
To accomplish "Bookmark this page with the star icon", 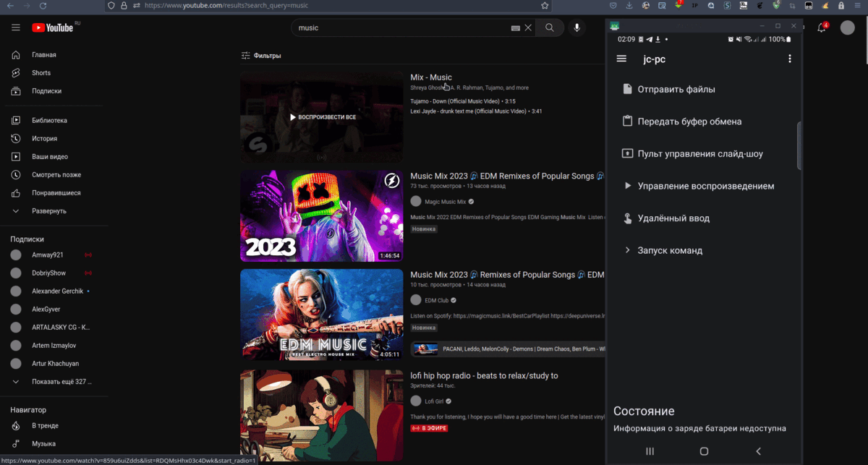I will (x=545, y=5).
